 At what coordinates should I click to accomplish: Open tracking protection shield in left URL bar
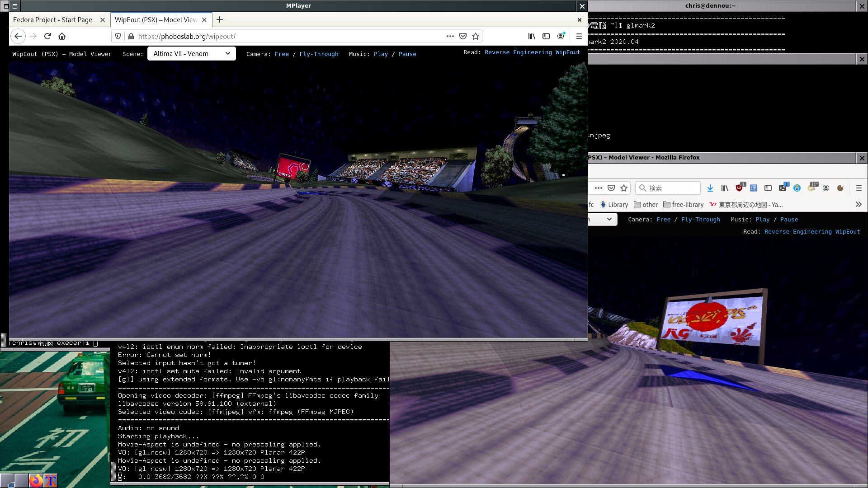coord(118,36)
